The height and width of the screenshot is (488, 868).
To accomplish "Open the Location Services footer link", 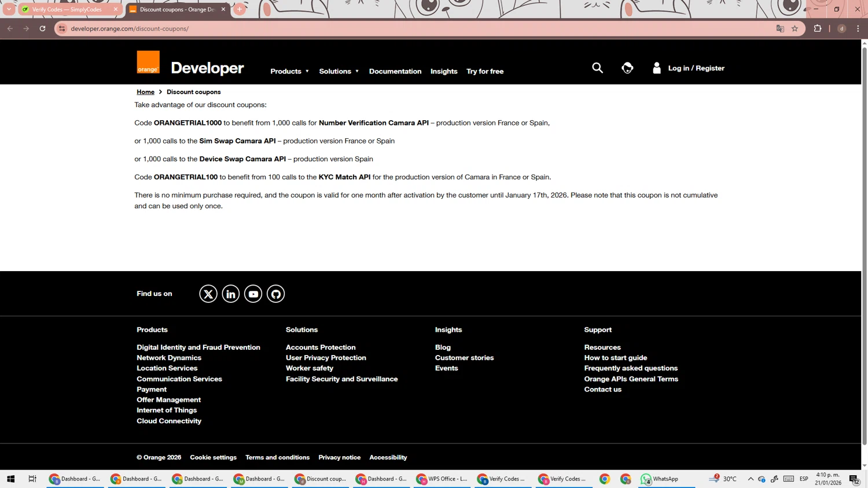I will 167,368.
